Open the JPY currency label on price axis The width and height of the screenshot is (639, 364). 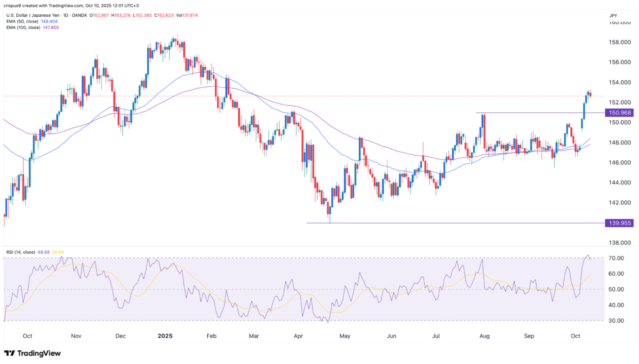tap(613, 15)
